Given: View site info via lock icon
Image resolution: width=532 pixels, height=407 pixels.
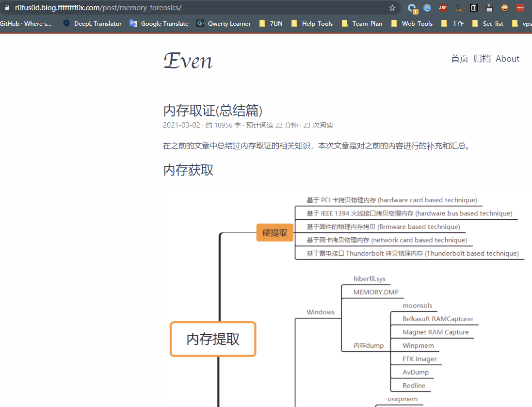Looking at the screenshot, I should click(x=7, y=8).
